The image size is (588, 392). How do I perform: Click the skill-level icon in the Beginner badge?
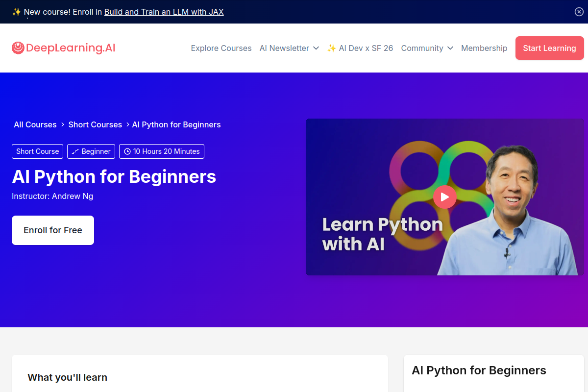[x=75, y=151]
